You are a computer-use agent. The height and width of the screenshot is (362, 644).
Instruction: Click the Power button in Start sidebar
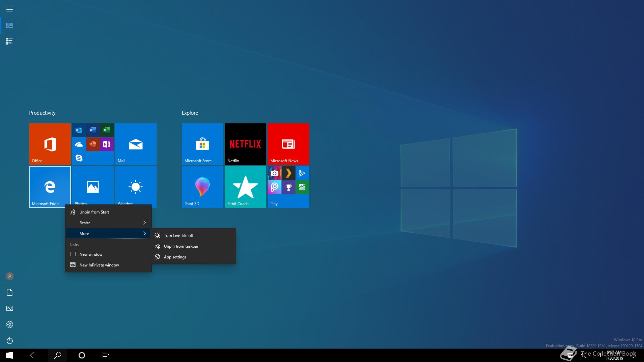(10, 341)
